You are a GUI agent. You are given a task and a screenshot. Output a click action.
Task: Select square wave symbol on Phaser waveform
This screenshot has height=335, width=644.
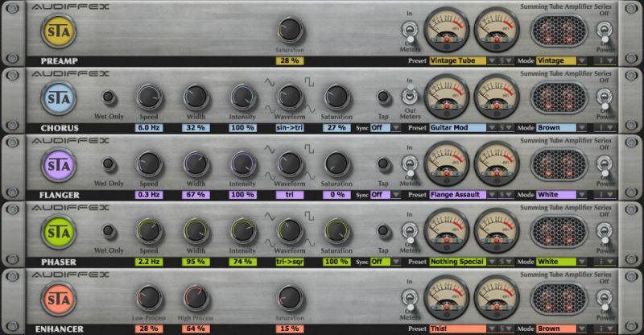[309, 215]
